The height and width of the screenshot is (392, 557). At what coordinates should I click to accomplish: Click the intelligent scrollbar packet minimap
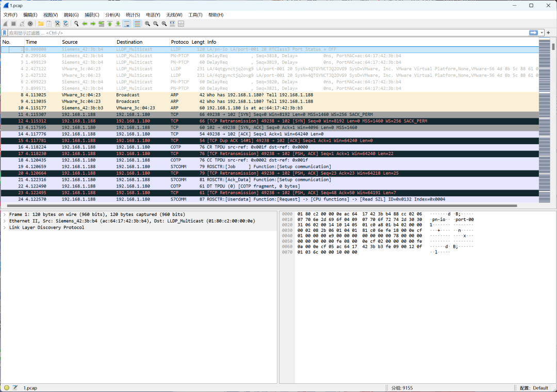(544, 121)
